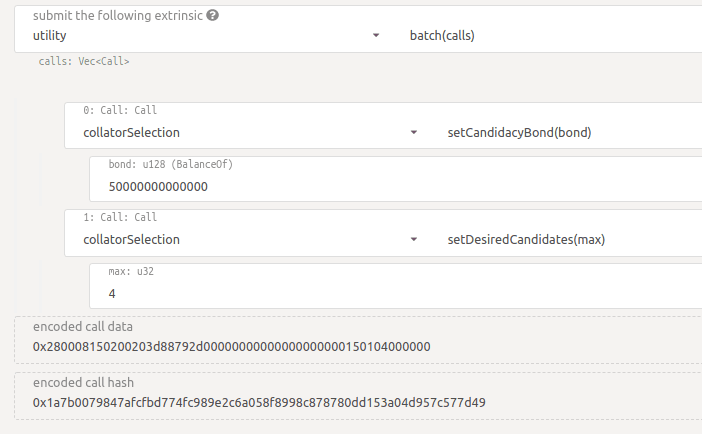Click the max u32 value field
The height and width of the screenshot is (434, 702).
(396, 286)
